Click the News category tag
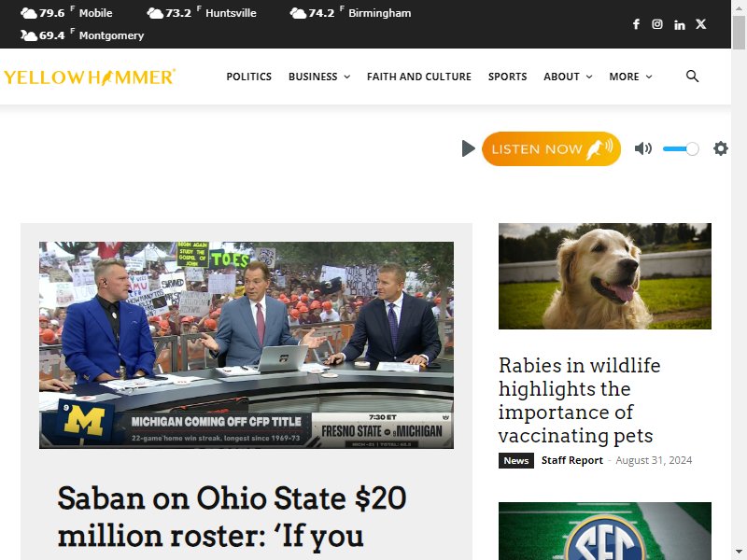The width and height of the screenshot is (747, 560). tap(516, 460)
